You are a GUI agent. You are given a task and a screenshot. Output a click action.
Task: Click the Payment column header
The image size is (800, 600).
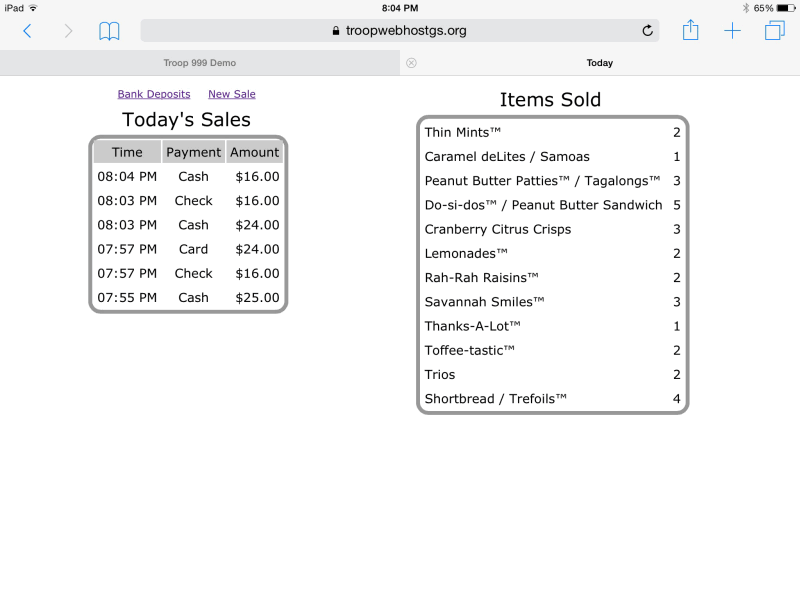(x=193, y=152)
